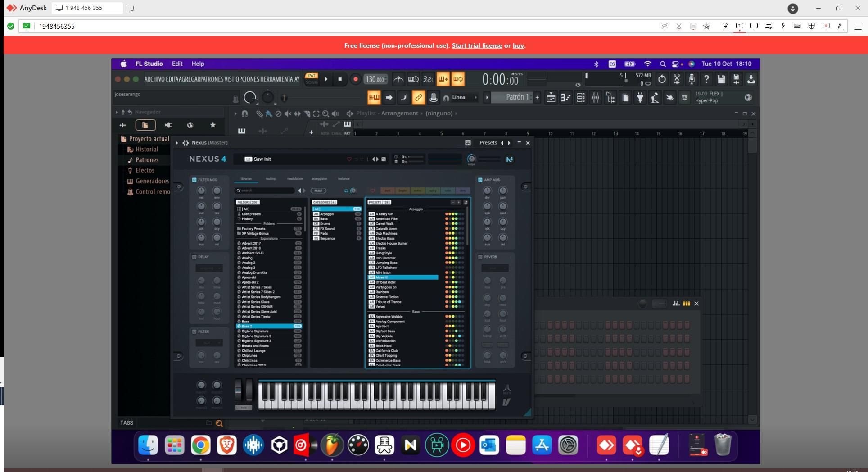The width and height of the screenshot is (868, 472).
Task: Open the Channel rack view toolbar icon
Action: point(580,98)
